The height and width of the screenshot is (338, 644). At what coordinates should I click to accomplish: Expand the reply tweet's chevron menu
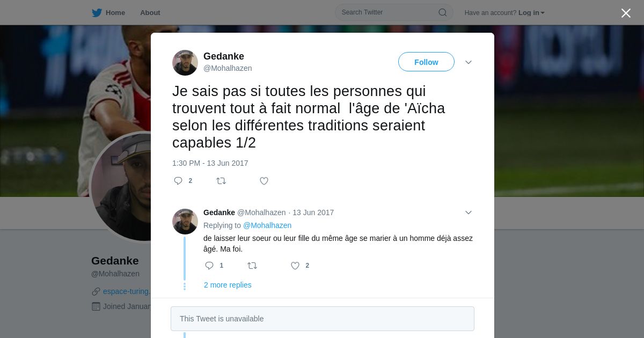[469, 212]
